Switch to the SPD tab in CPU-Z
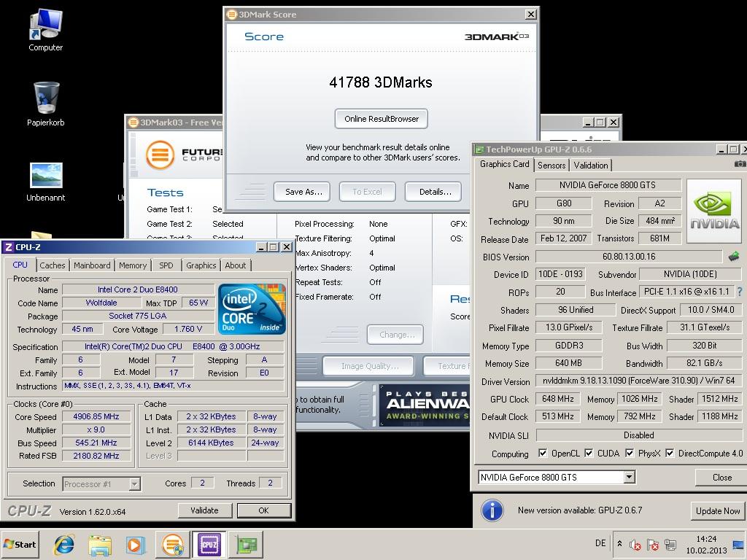 point(166,265)
